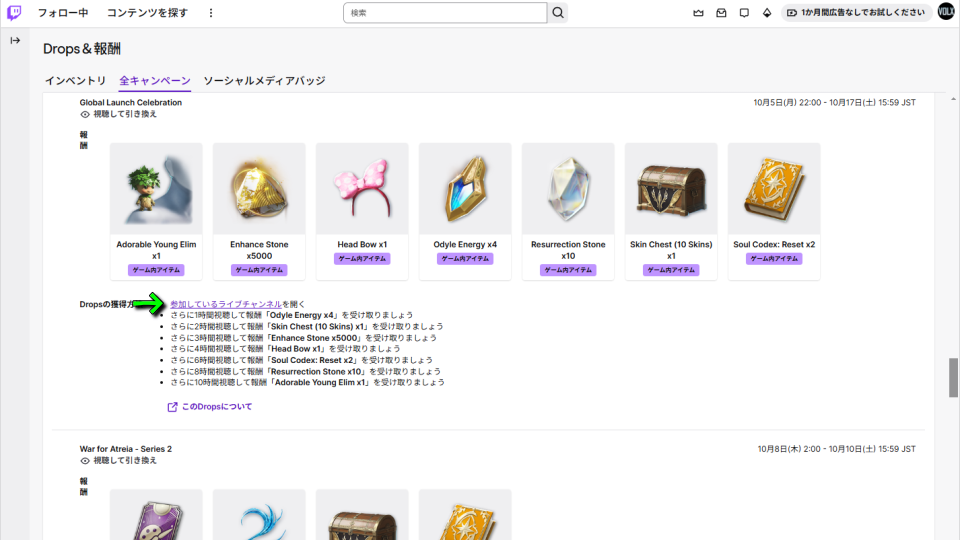Viewport: 960px width, 540px height.
Task: Select the Adorable Young Elim x1 instruction line
Action: tap(307, 383)
